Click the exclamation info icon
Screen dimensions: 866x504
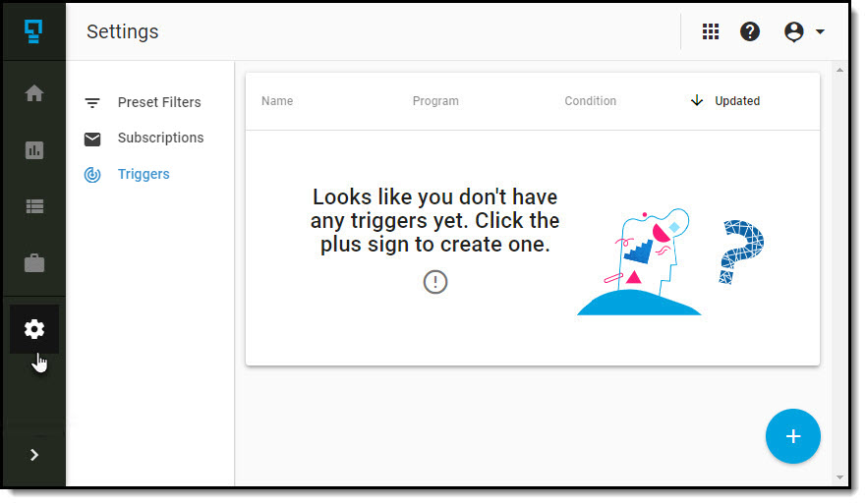point(435,282)
